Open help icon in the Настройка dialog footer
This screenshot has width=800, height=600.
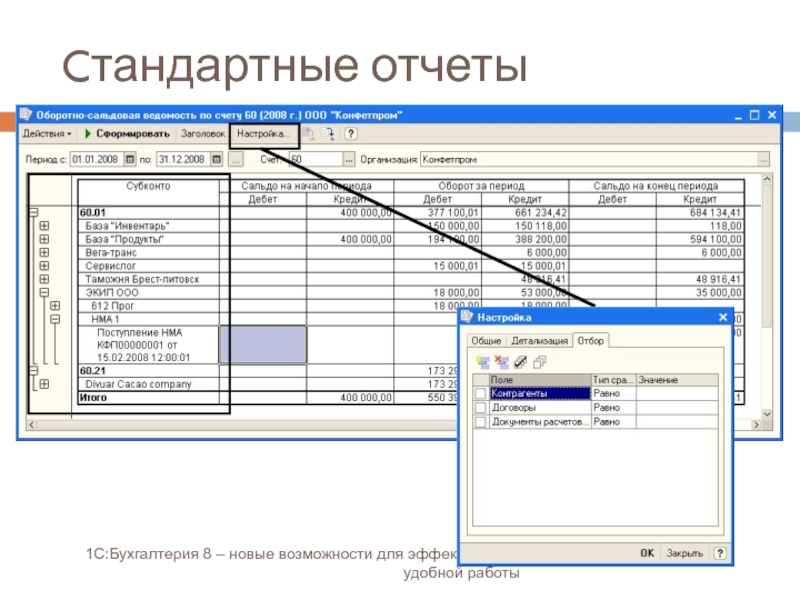coord(719,553)
